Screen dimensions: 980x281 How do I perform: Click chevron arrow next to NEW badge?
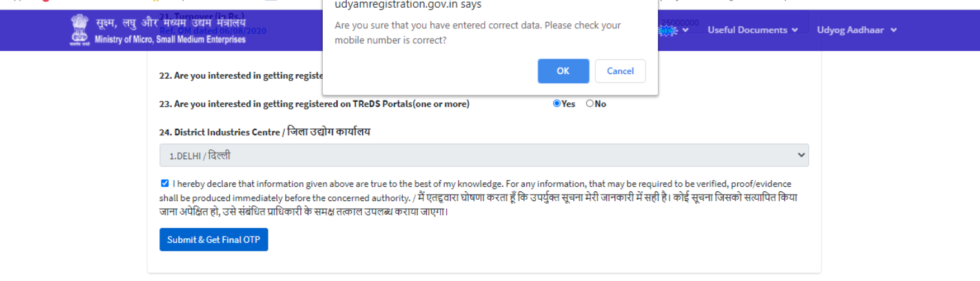pos(685,30)
